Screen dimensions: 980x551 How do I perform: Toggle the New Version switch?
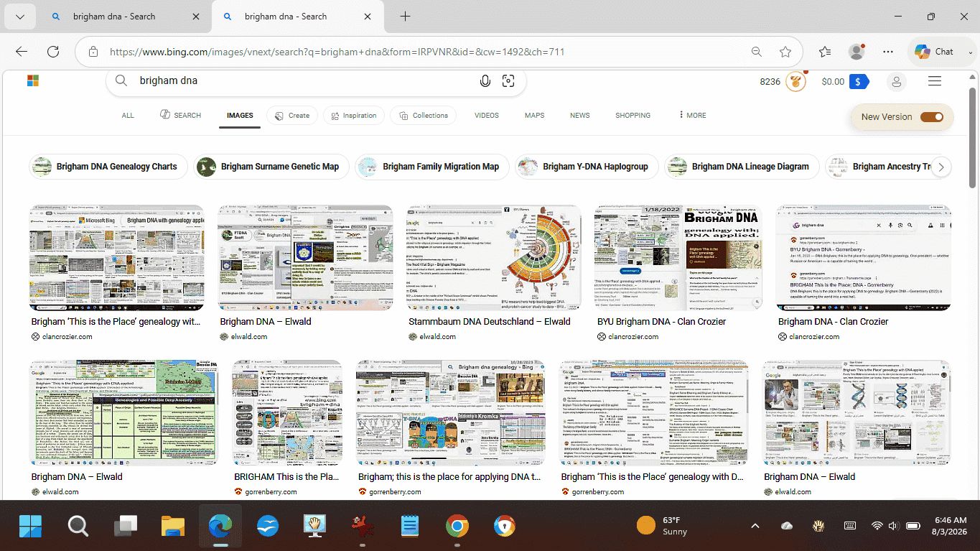[932, 117]
